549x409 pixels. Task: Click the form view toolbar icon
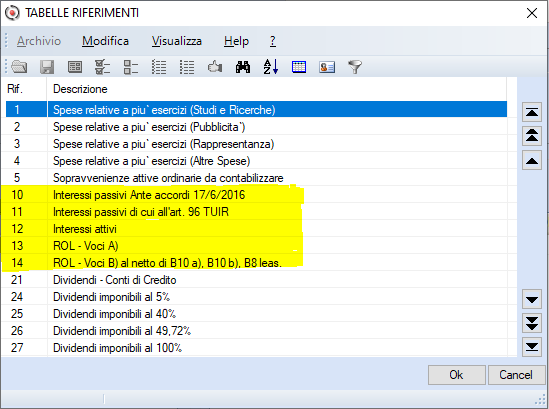tap(75, 67)
